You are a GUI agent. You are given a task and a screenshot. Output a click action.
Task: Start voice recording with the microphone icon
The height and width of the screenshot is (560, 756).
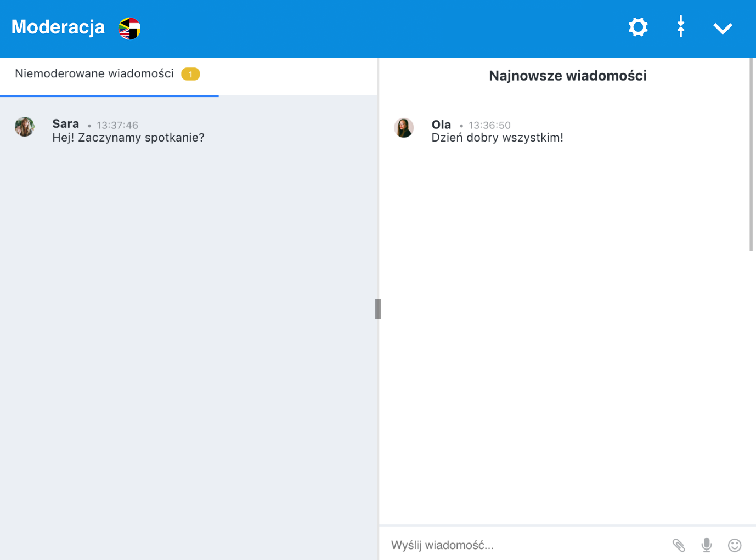point(707,545)
